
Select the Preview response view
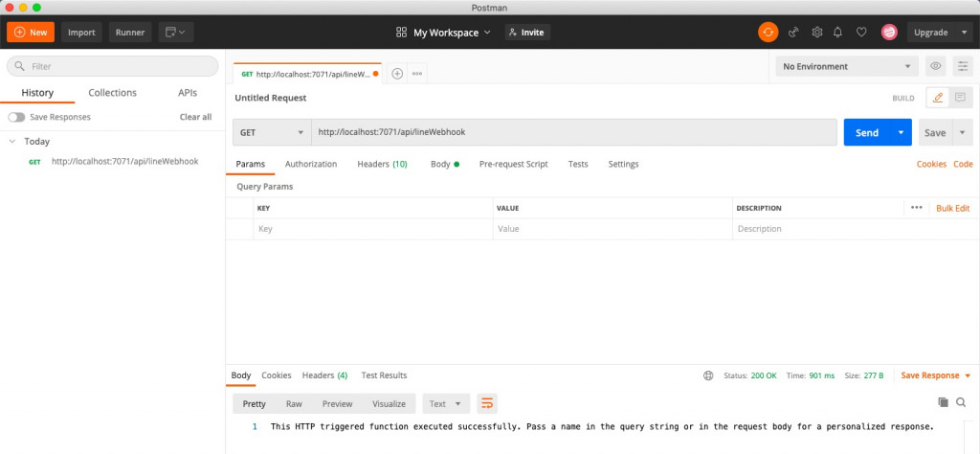coord(337,403)
